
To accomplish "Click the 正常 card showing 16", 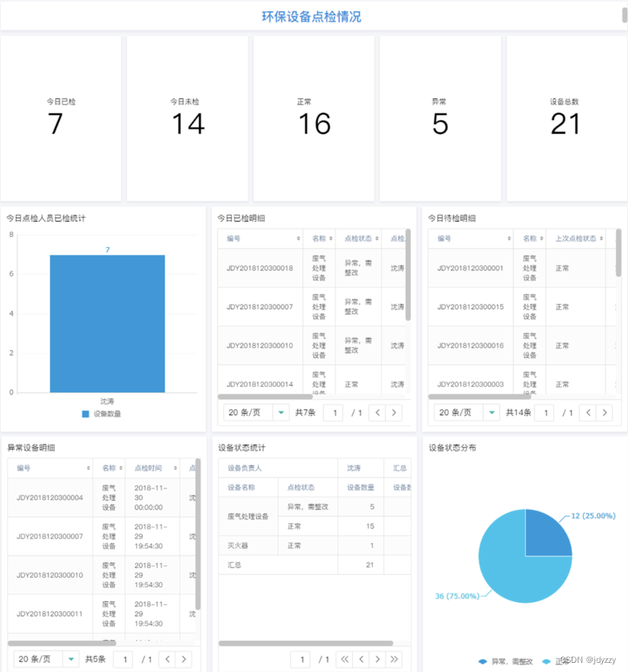I will point(314,118).
